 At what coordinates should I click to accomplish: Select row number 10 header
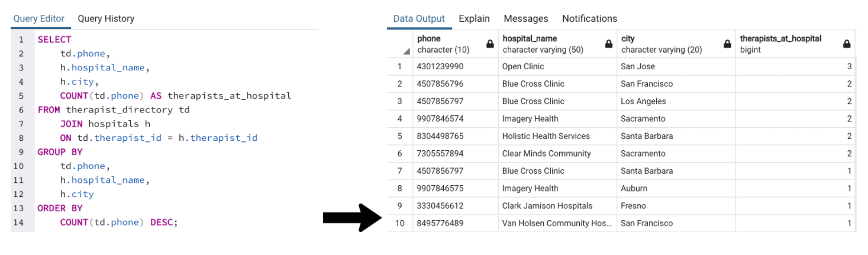[400, 224]
